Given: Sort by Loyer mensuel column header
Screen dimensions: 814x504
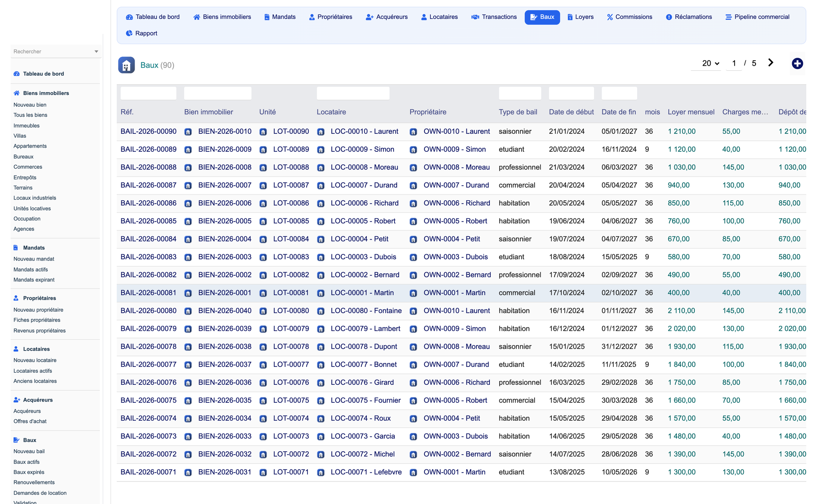Looking at the screenshot, I should click(x=691, y=112).
